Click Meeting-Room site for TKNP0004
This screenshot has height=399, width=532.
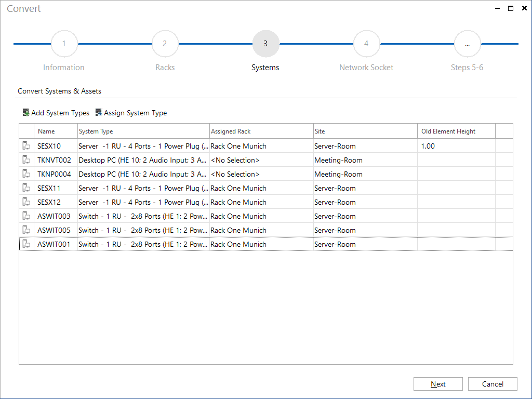pos(338,174)
